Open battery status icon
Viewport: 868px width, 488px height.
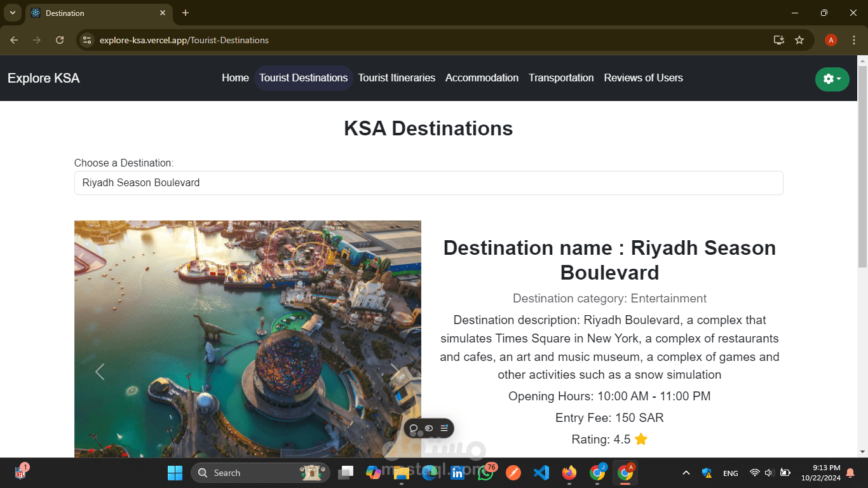[x=785, y=473]
